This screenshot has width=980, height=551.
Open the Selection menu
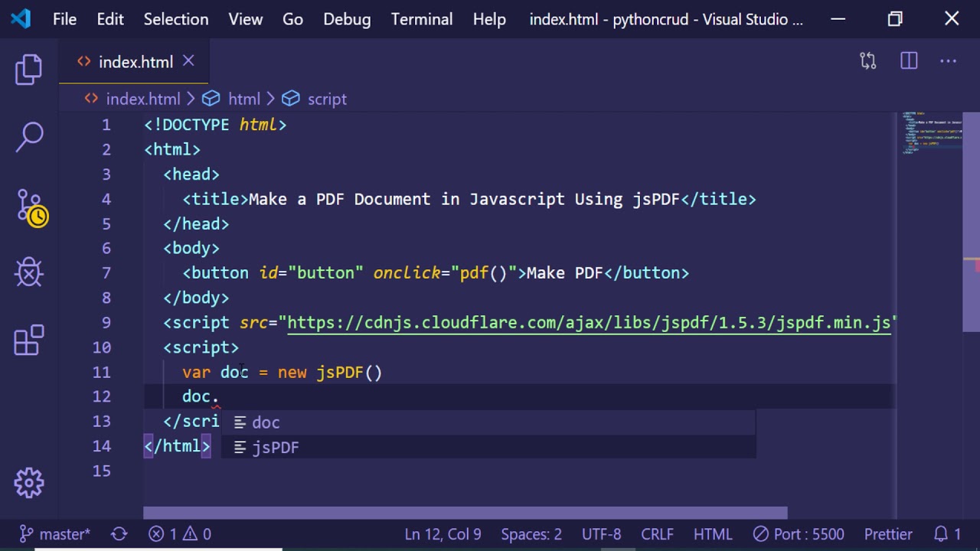[x=175, y=19]
